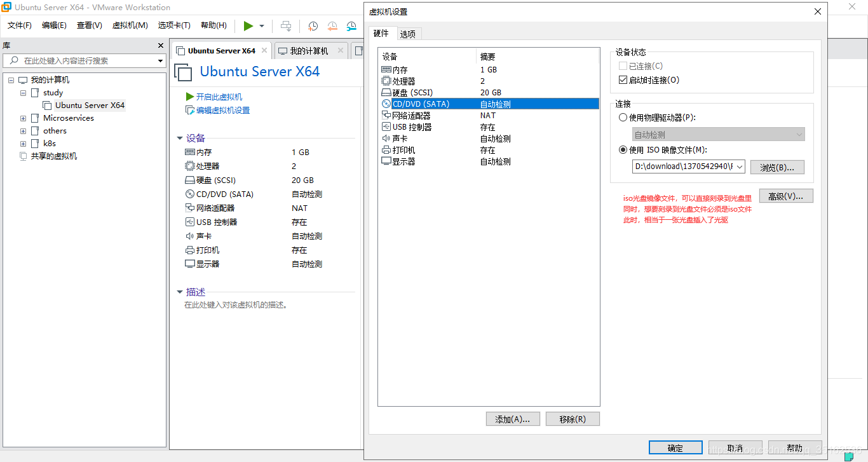The width and height of the screenshot is (868, 462).
Task: Switch to the 我的计算机 tab
Action: 309,51
